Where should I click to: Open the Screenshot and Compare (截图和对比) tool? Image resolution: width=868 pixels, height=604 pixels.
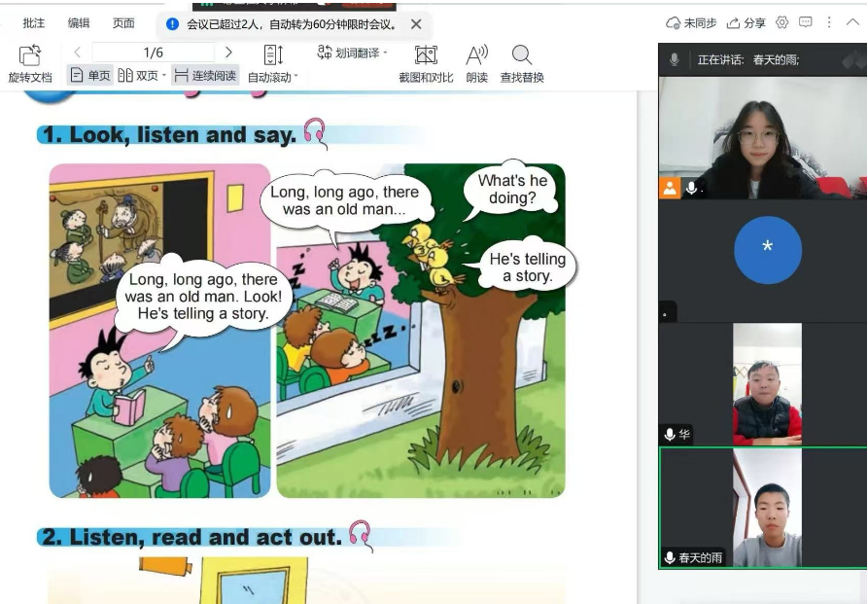[x=426, y=56]
